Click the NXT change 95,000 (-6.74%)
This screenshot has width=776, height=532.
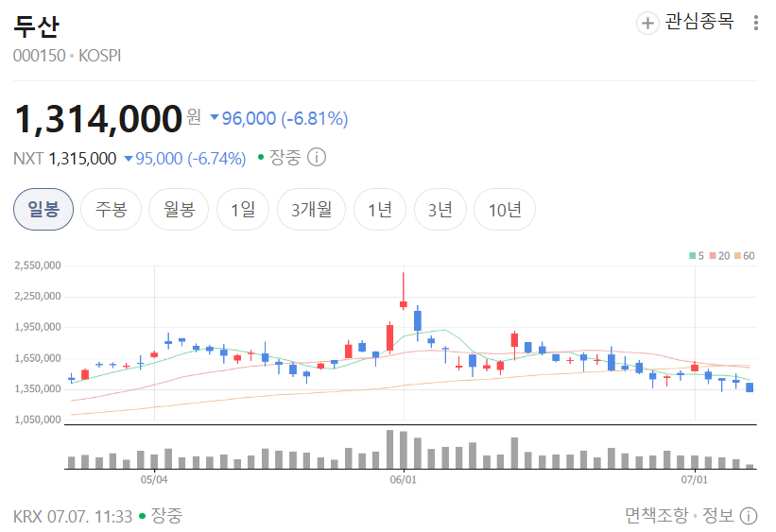(185, 159)
